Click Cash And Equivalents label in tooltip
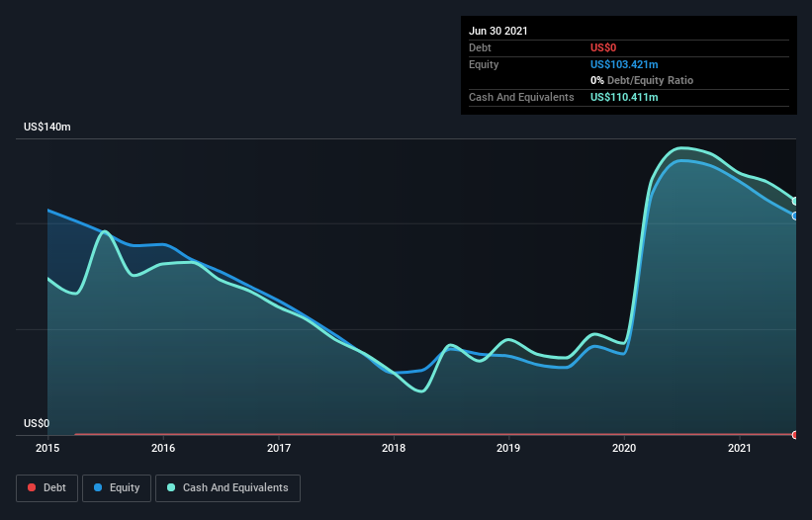This screenshot has width=812, height=520. (x=521, y=97)
